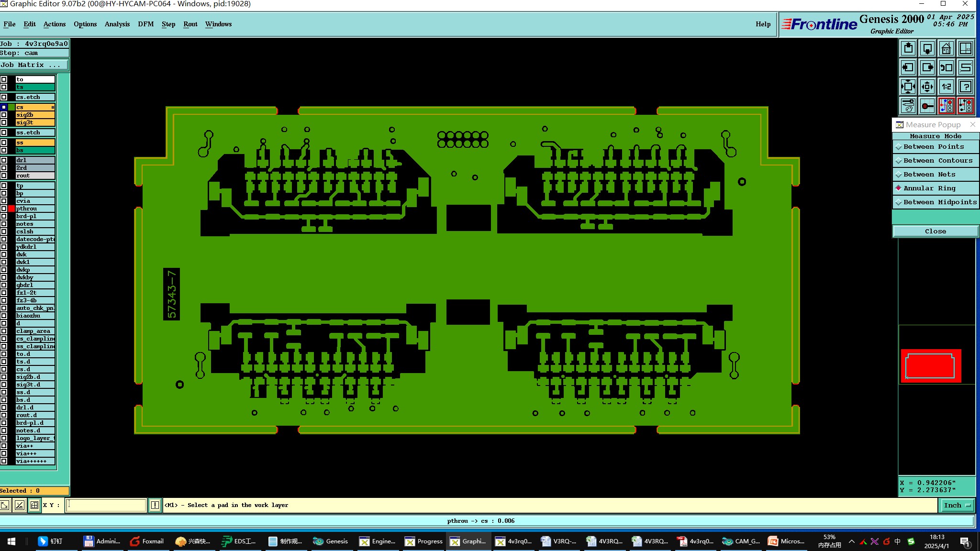The height and width of the screenshot is (551, 980).
Task: Open the Inch units dropdown
Action: coord(957,505)
